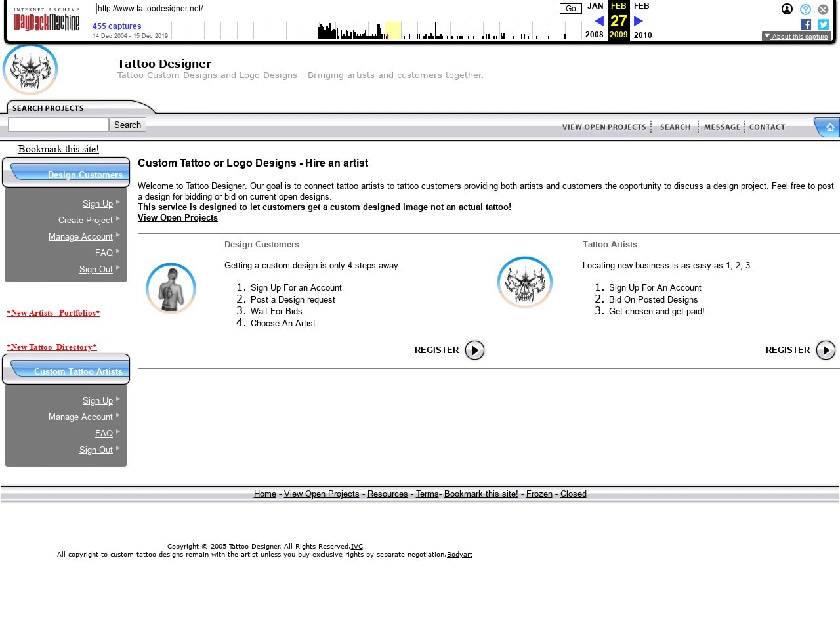Select the Message navigation item
Screen dimensions: 840x630
coord(722,127)
